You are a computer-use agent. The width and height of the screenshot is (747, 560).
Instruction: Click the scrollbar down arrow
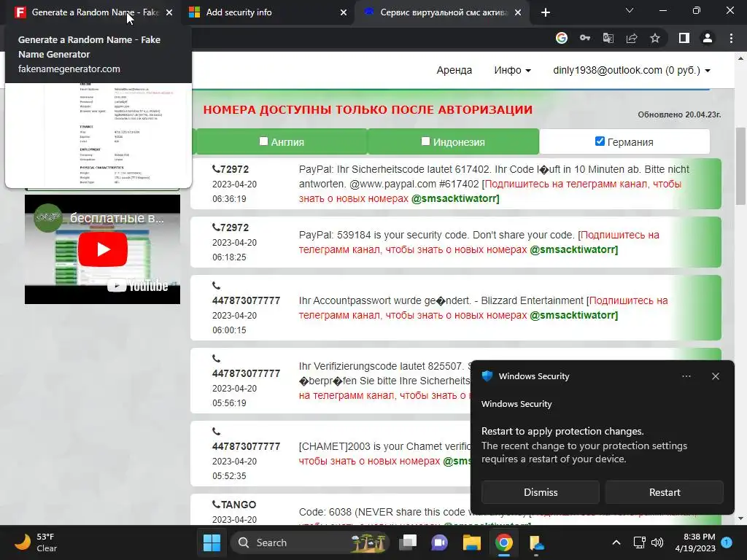pyautogui.click(x=740, y=518)
